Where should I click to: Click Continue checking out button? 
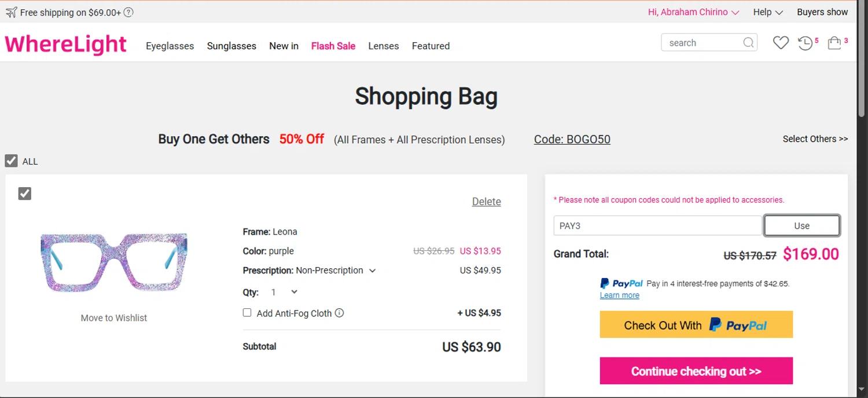696,371
